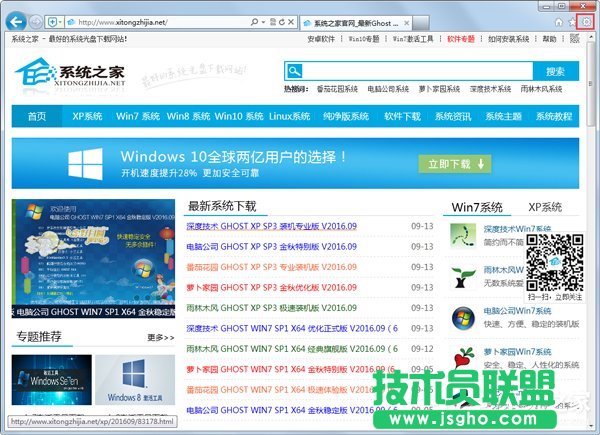Switch to the XP系统 sidebar tab

(545, 207)
